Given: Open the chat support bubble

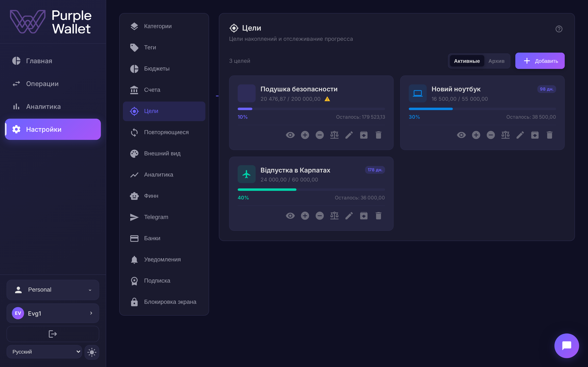Looking at the screenshot, I should pos(567,346).
